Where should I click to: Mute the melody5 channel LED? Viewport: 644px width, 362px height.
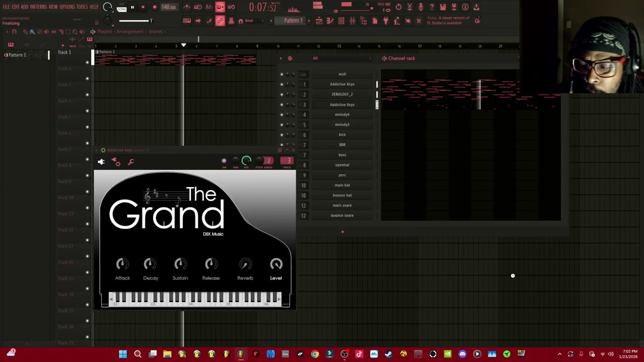pos(281,125)
